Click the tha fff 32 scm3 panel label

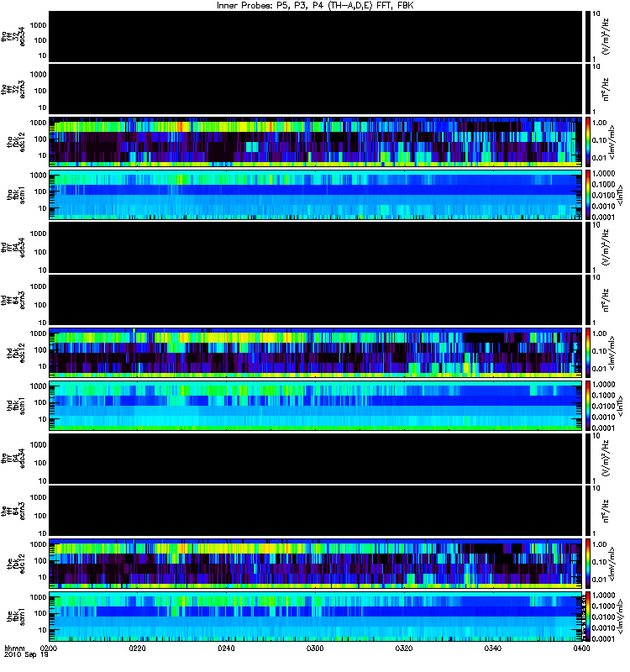click(x=13, y=89)
